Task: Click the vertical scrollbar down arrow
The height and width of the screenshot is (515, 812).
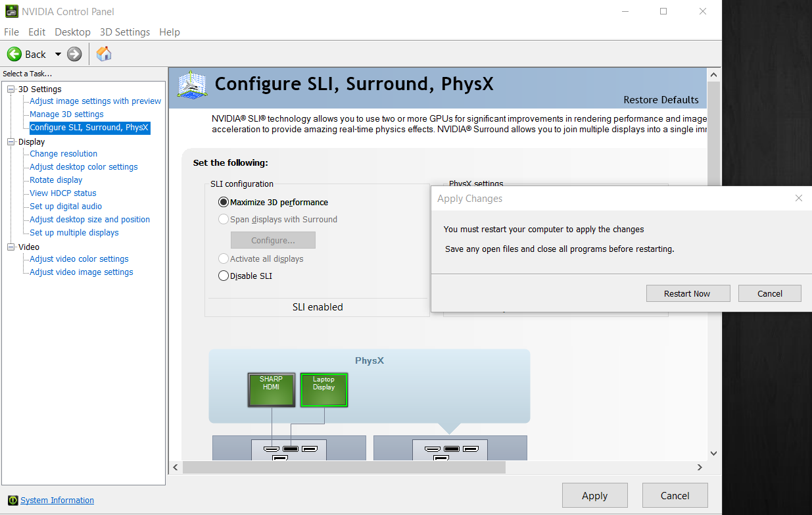Action: 714,453
